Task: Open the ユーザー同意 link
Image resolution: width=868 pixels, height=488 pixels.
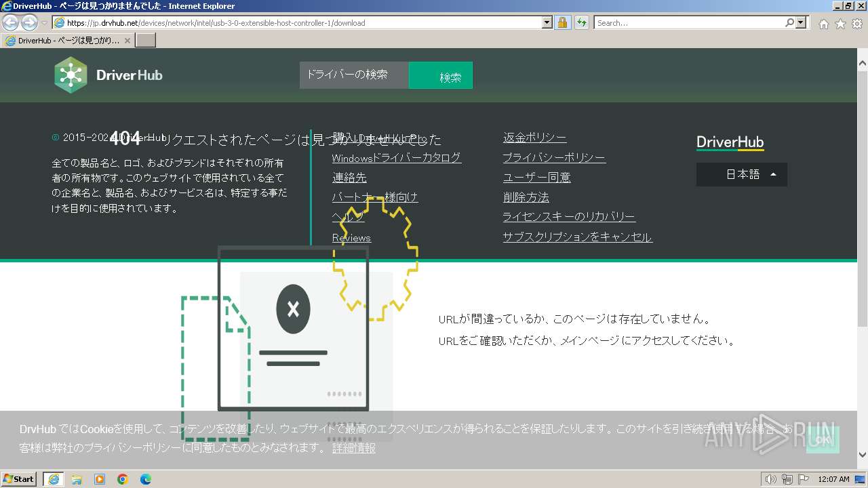Action: point(536,178)
